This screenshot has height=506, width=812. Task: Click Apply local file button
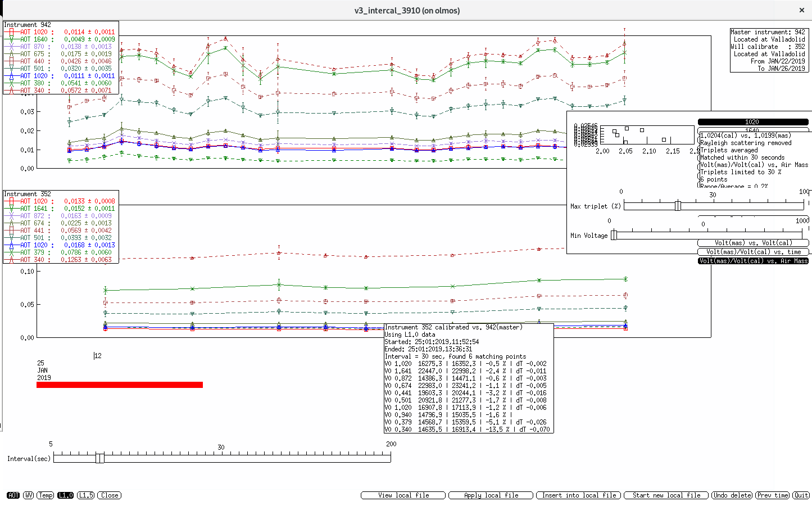(x=491, y=495)
